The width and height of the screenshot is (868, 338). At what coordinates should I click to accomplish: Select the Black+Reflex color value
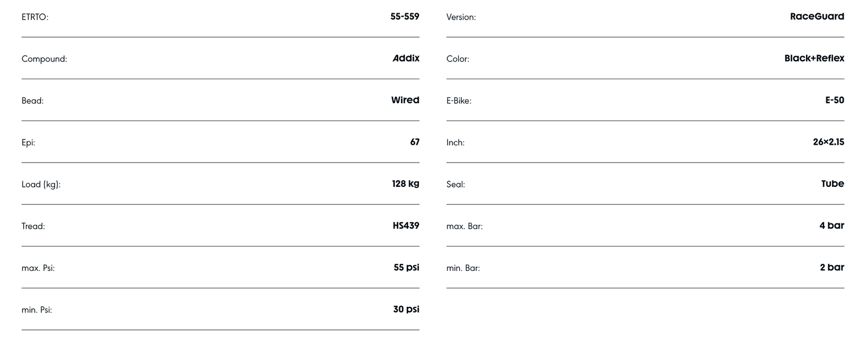pyautogui.click(x=814, y=58)
